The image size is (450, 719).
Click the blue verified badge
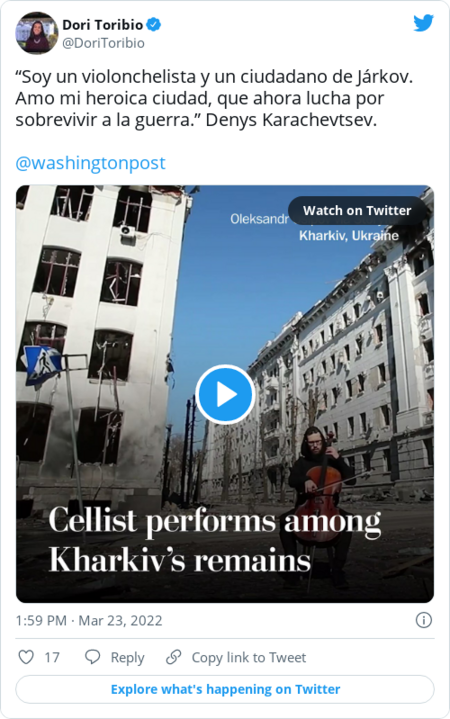tap(154, 24)
